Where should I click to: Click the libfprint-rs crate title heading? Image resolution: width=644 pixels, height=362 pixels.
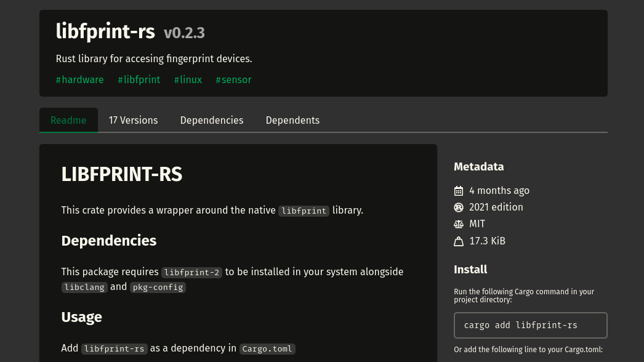pyautogui.click(x=105, y=31)
